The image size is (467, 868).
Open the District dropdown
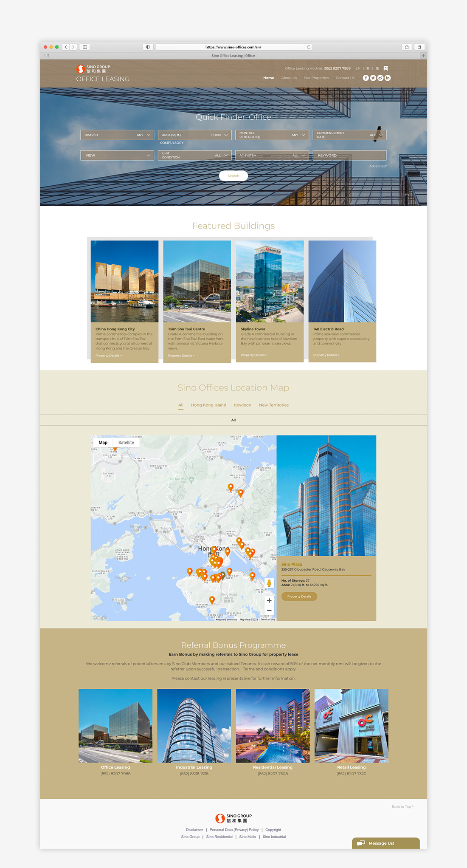coord(117,135)
